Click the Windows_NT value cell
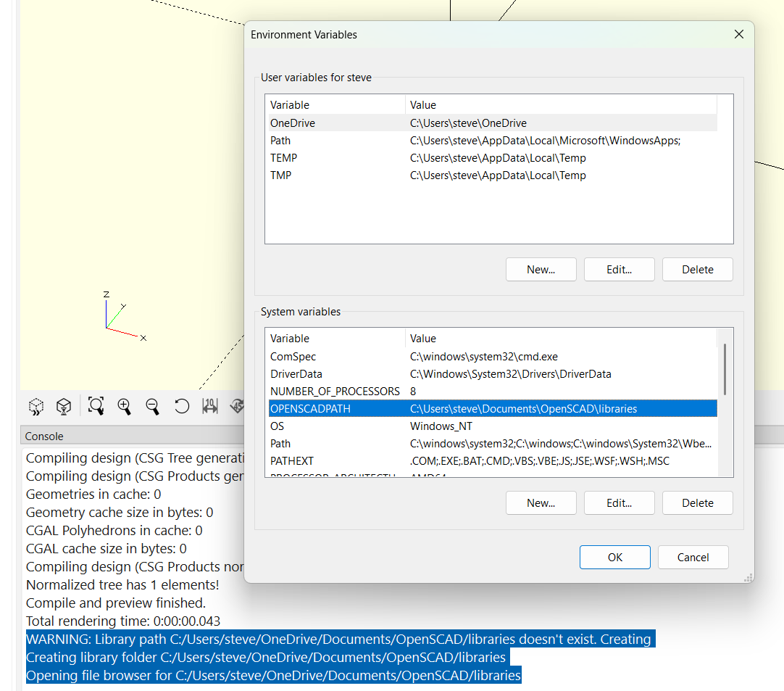784x691 pixels. pos(441,426)
